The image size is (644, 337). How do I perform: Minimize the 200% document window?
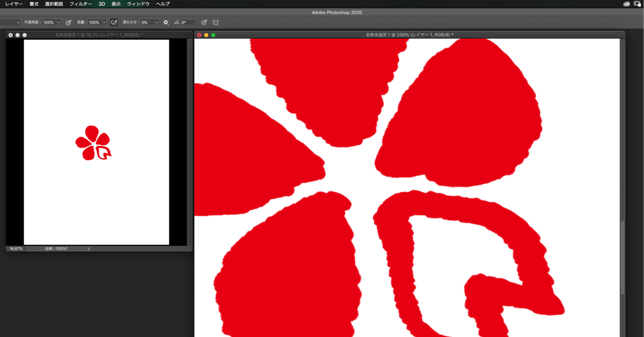point(206,35)
